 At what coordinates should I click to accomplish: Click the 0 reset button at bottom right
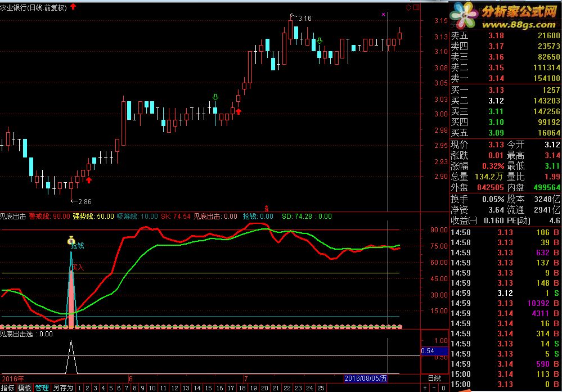point(443,388)
